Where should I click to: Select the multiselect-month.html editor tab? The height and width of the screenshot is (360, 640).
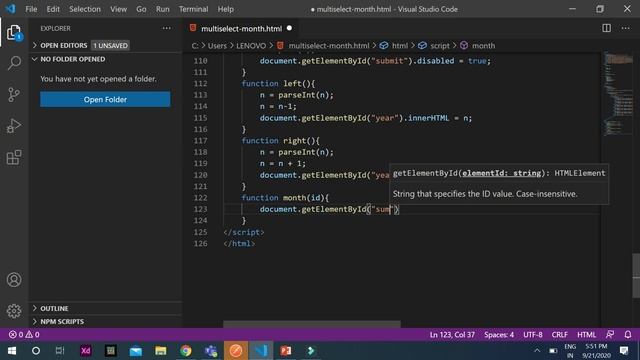tap(241, 29)
